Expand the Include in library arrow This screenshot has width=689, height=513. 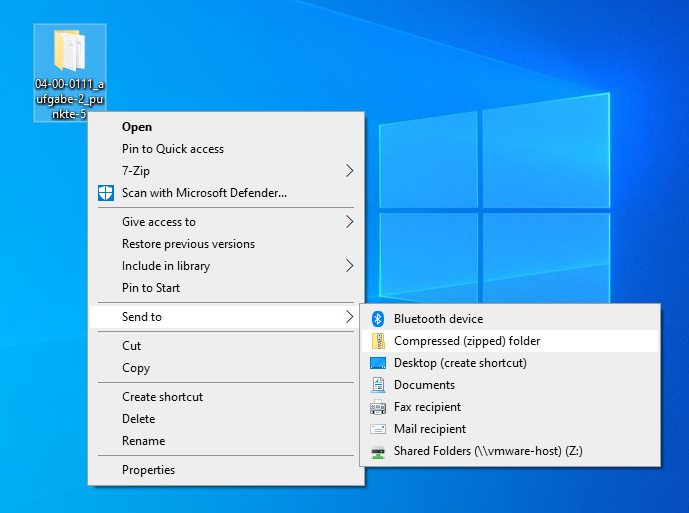[x=349, y=266]
